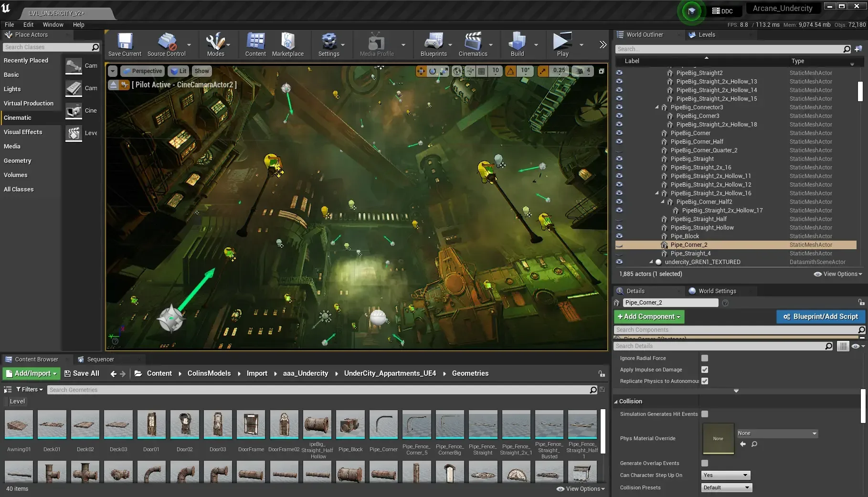Click the Blueprint/Add Script button
868x497 pixels.
821,317
